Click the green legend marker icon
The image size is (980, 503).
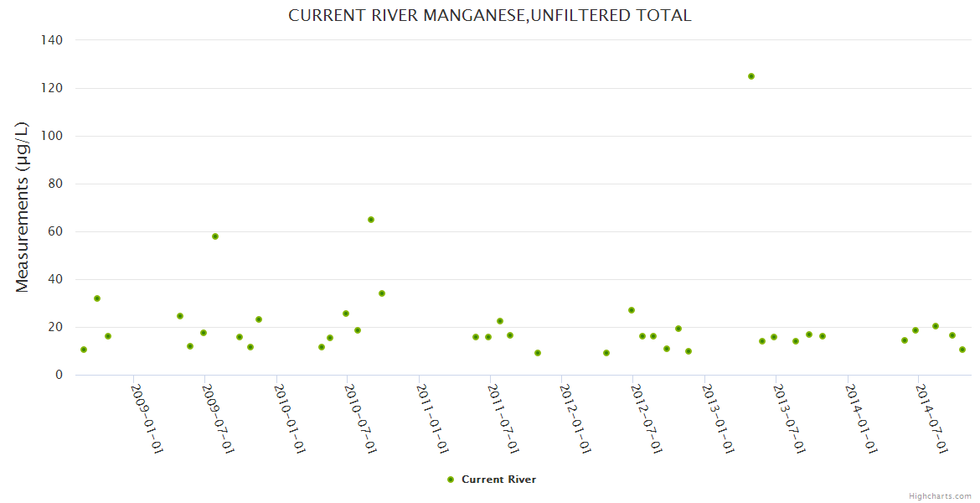point(451,480)
